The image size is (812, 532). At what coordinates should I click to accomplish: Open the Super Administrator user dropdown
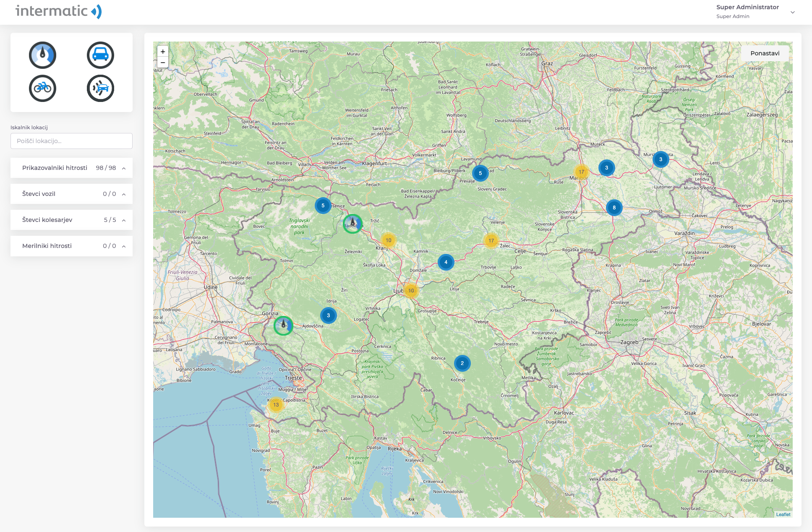792,12
